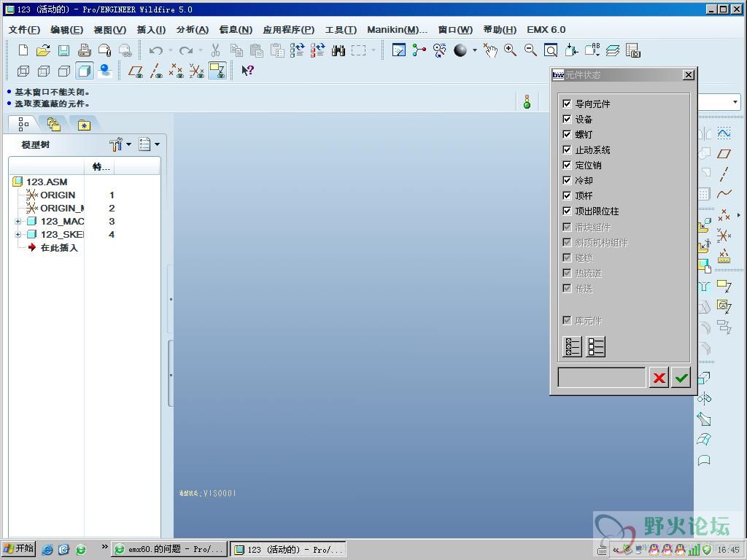Open a file using the folder icon
747x560 pixels.
pyautogui.click(x=43, y=50)
